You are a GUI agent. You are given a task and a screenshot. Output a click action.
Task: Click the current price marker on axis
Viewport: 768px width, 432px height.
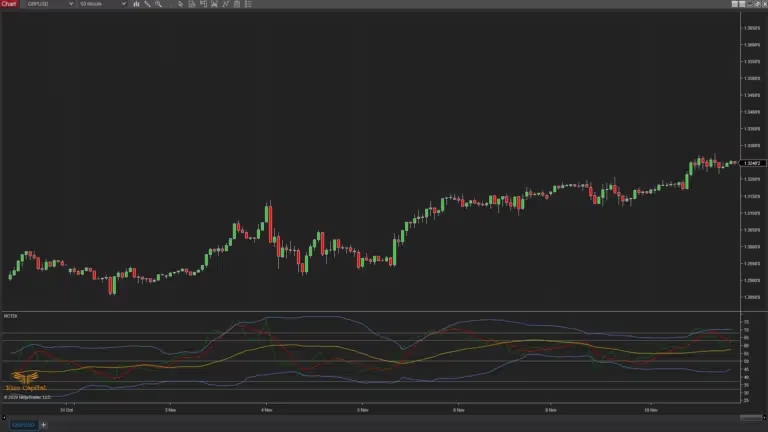(x=751, y=162)
